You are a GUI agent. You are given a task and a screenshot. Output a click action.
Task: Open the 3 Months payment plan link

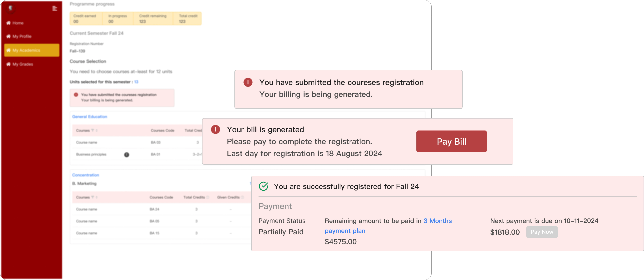(437, 221)
